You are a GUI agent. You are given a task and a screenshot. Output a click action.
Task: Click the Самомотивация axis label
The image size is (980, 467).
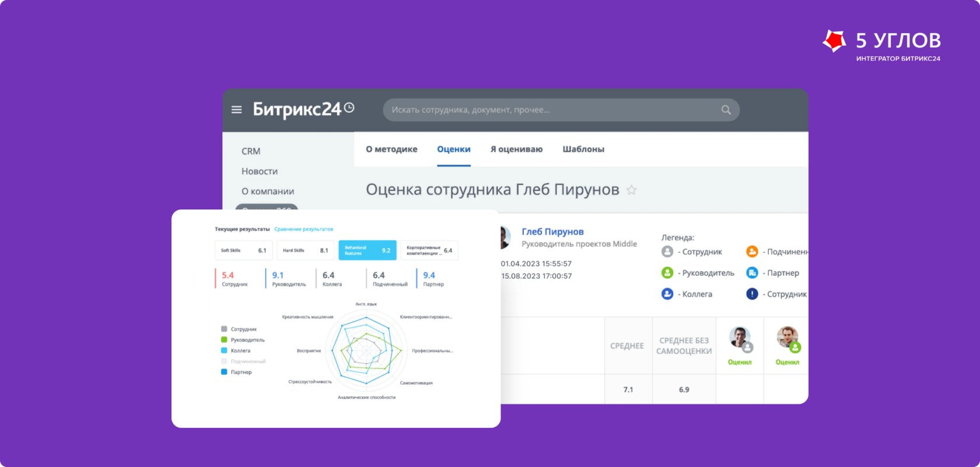(416, 383)
